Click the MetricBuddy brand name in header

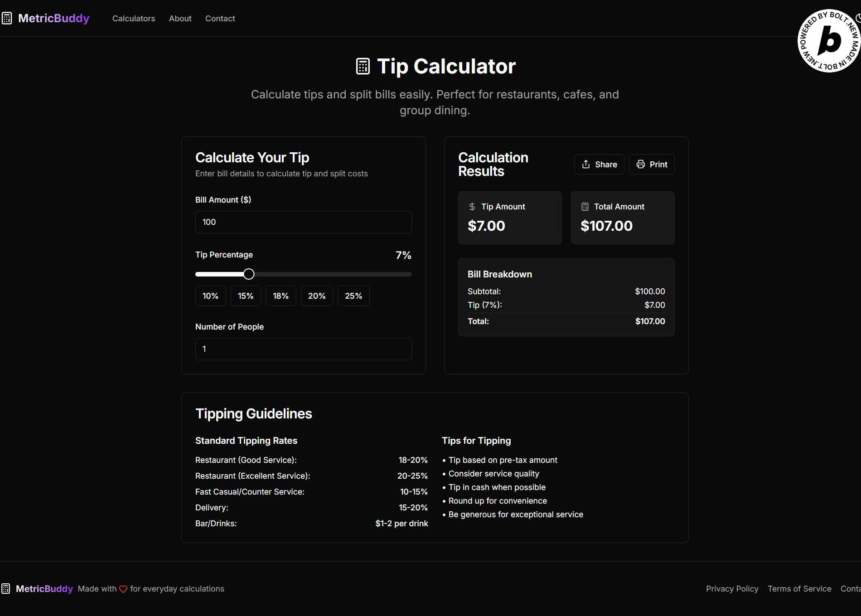[x=54, y=18]
